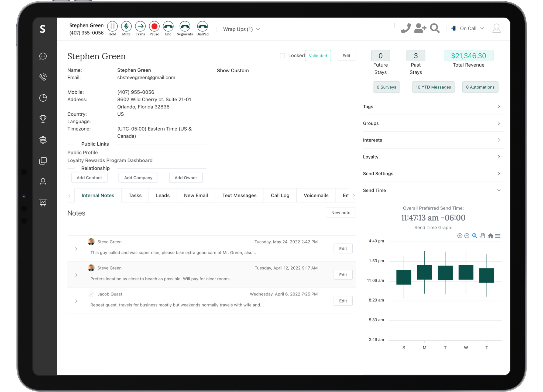The image size is (543, 392).
Task: Open the search magnifier in header
Action: (435, 28)
